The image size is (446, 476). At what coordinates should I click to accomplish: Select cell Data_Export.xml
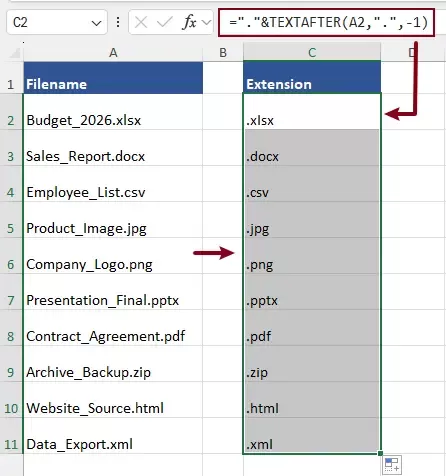click(x=113, y=436)
